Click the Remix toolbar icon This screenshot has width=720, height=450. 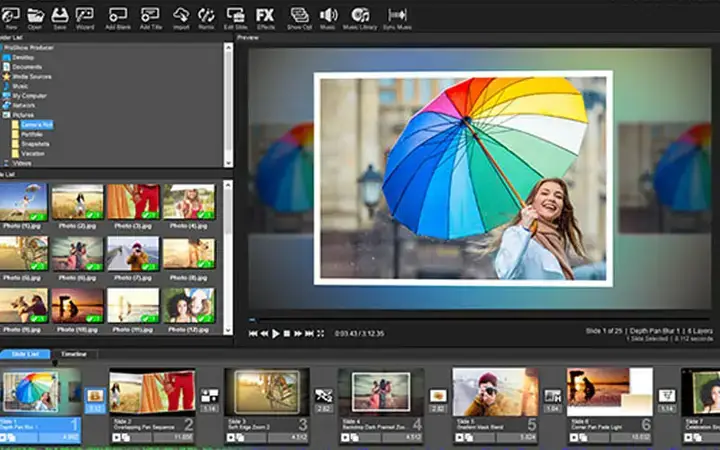206,18
